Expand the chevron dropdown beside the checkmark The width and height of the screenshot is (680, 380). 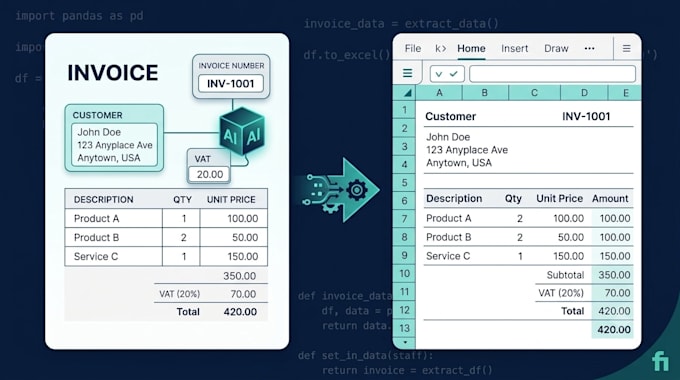point(439,74)
